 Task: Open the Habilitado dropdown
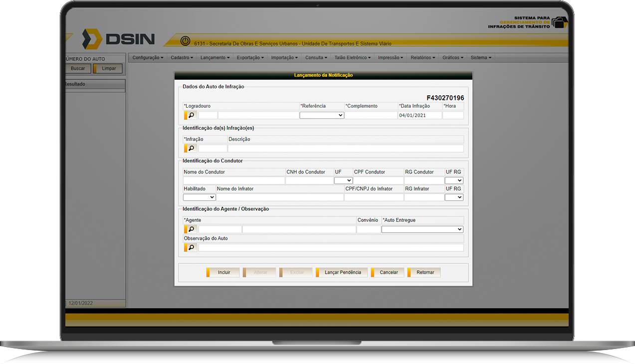199,197
